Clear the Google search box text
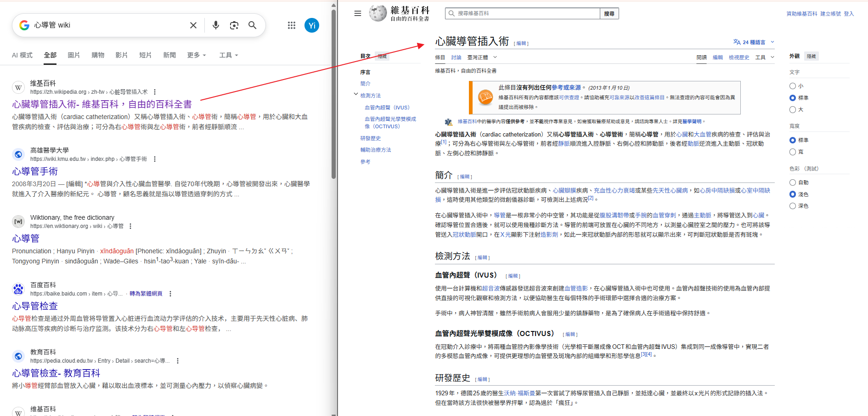The image size is (868, 416). (x=193, y=25)
